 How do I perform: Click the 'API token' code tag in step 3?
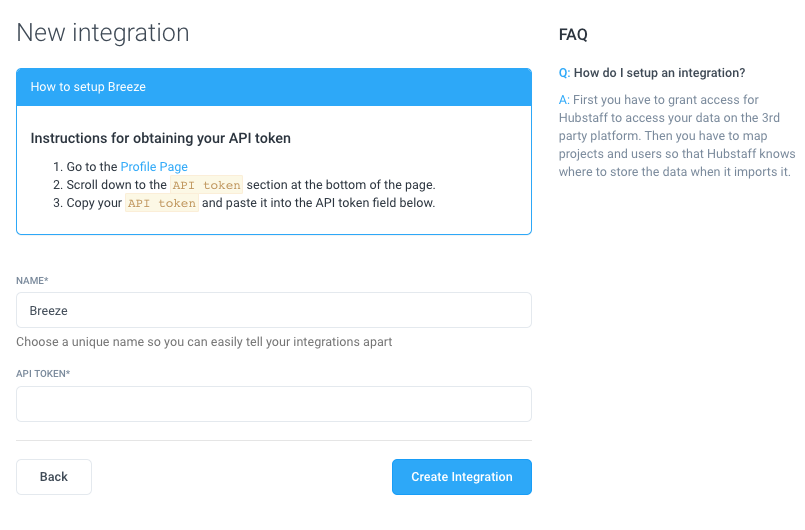click(162, 203)
